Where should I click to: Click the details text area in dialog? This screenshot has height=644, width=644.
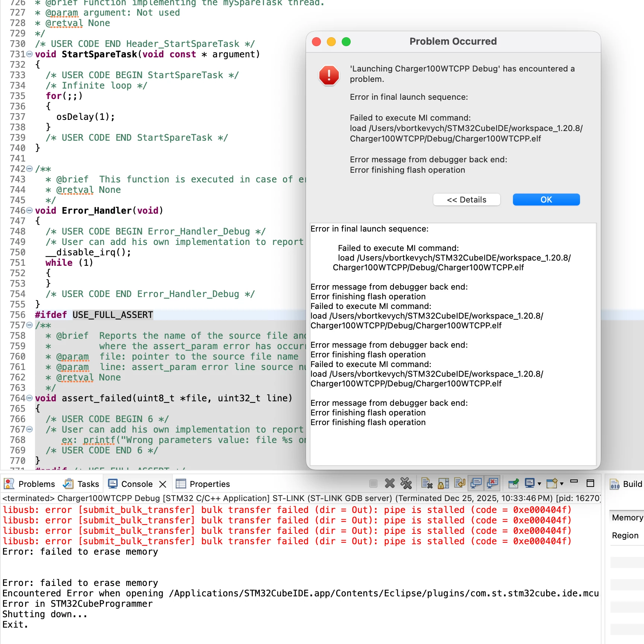pyautogui.click(x=453, y=344)
